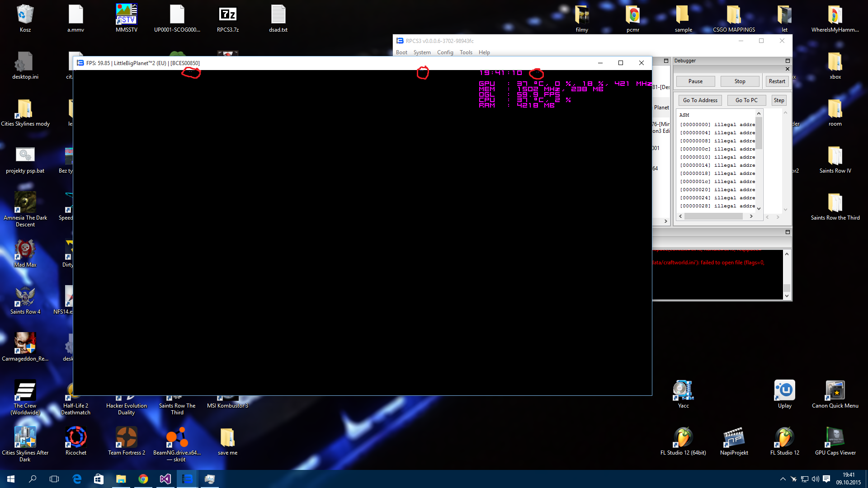Open MSI Kombustor 3 desktop icon
This screenshot has width=868, height=488.
(227, 405)
